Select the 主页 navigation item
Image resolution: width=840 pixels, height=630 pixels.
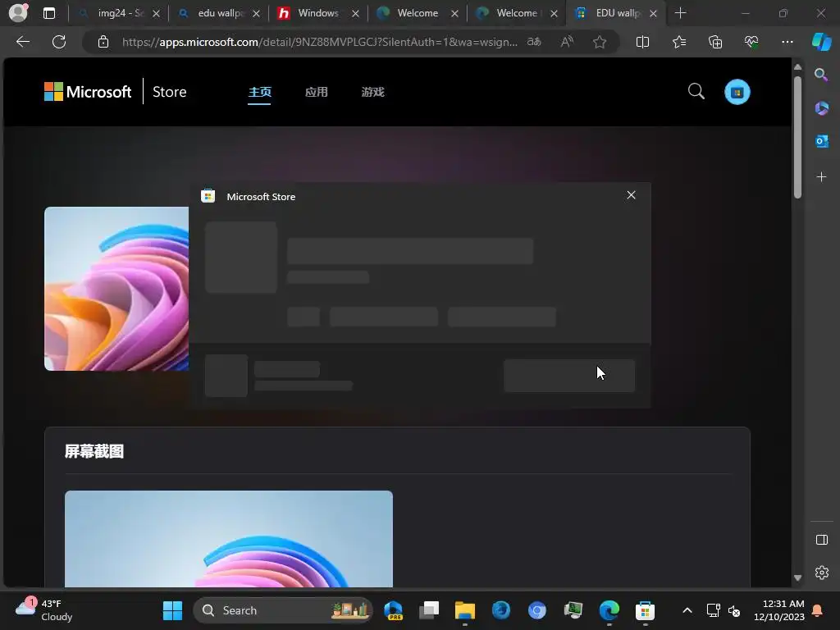[x=259, y=92]
